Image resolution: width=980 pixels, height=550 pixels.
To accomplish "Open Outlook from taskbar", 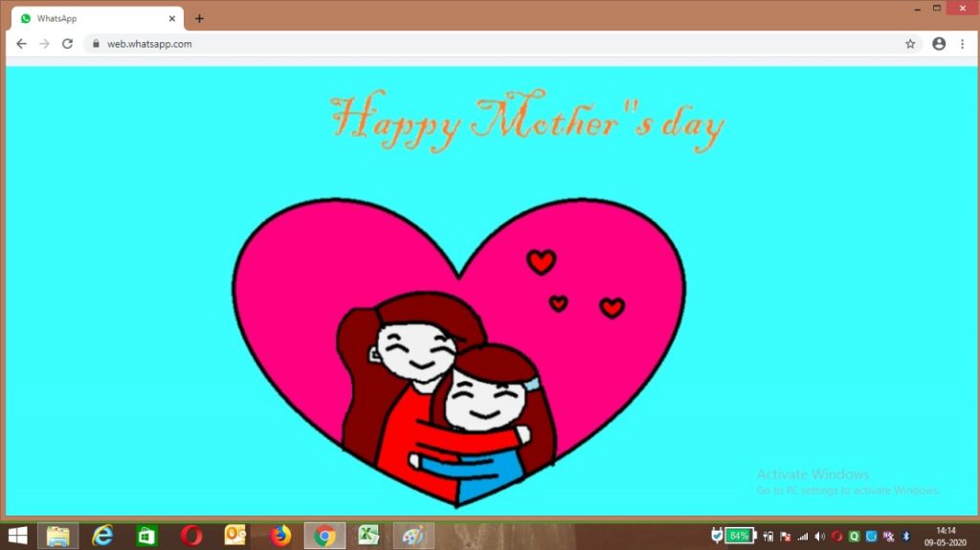I will point(235,536).
